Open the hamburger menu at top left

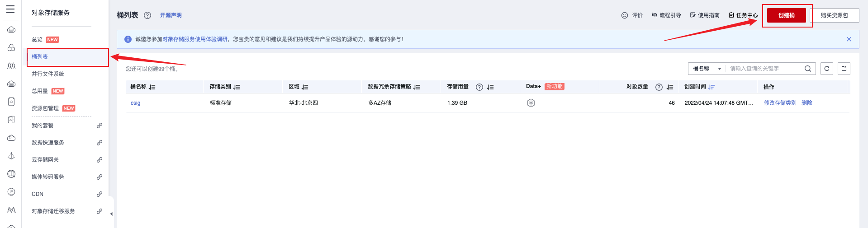point(10,9)
